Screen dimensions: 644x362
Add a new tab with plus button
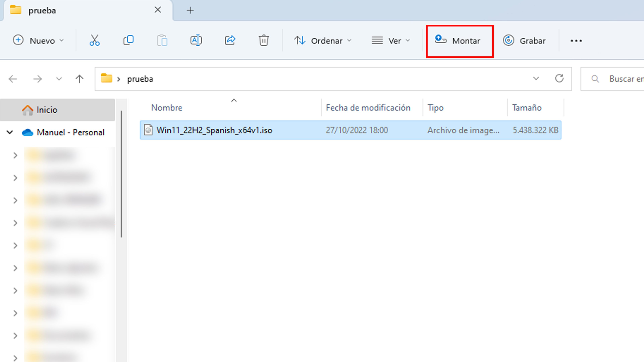tap(190, 10)
